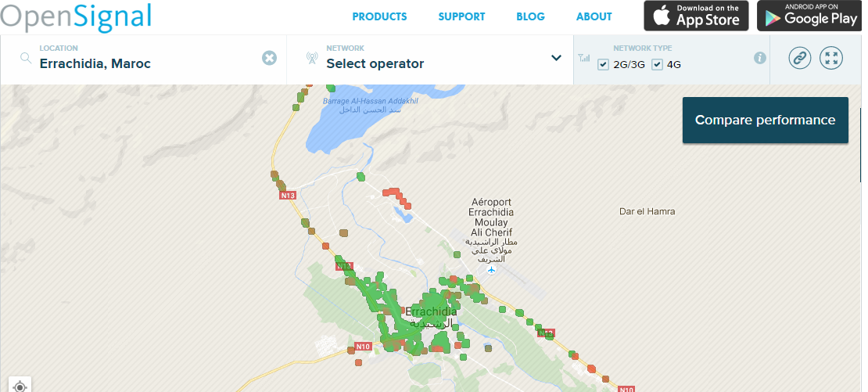Click the fullscreen map icon
Viewport: 868px width, 392px height.
(x=831, y=58)
